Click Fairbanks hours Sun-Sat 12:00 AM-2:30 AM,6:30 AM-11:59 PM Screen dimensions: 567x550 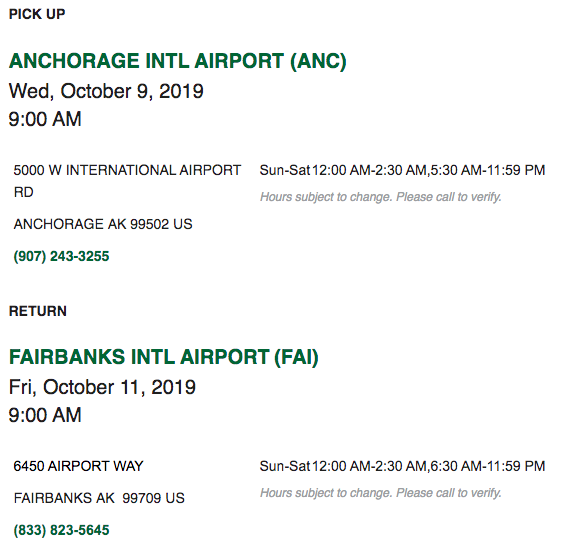402,466
